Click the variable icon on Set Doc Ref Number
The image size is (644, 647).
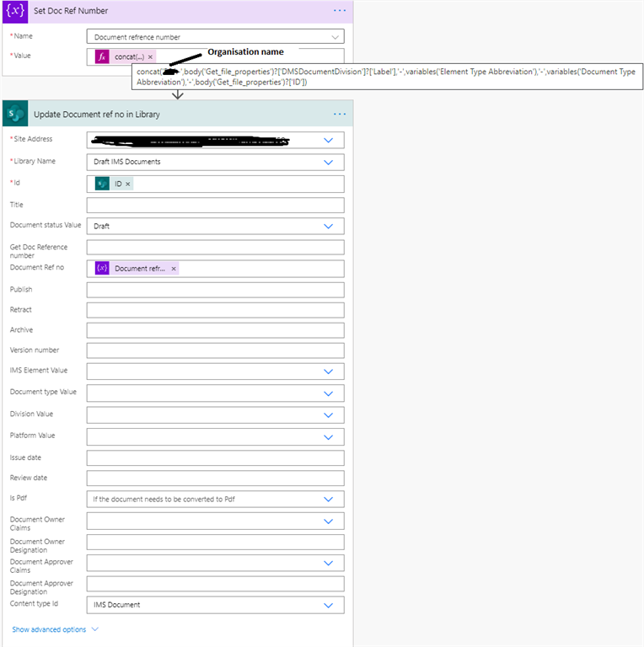(x=15, y=11)
